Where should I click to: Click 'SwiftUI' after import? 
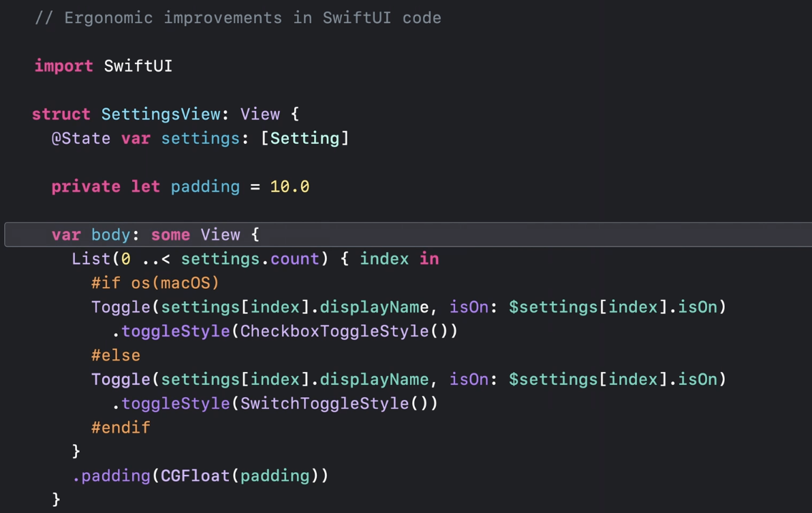tap(138, 66)
